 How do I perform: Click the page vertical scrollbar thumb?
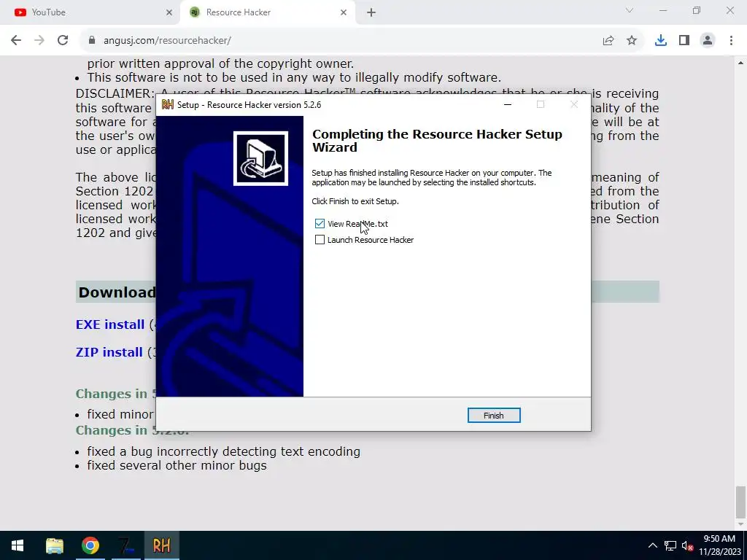click(741, 502)
